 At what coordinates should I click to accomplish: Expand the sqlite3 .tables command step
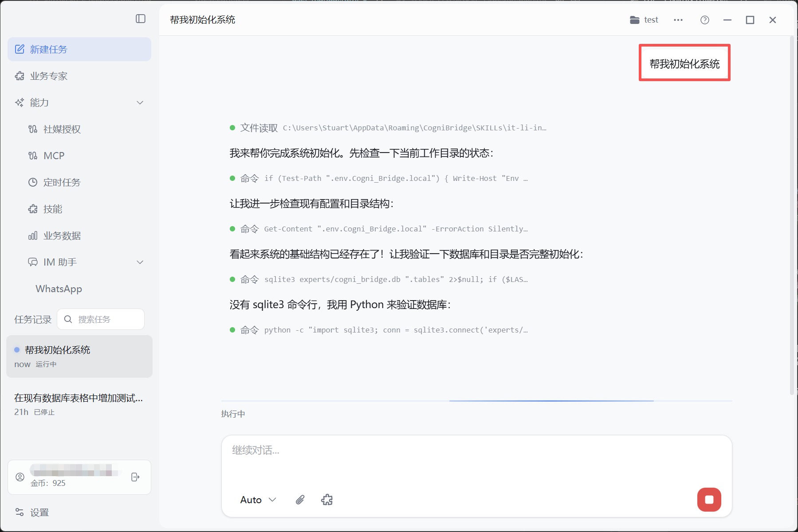[379, 279]
